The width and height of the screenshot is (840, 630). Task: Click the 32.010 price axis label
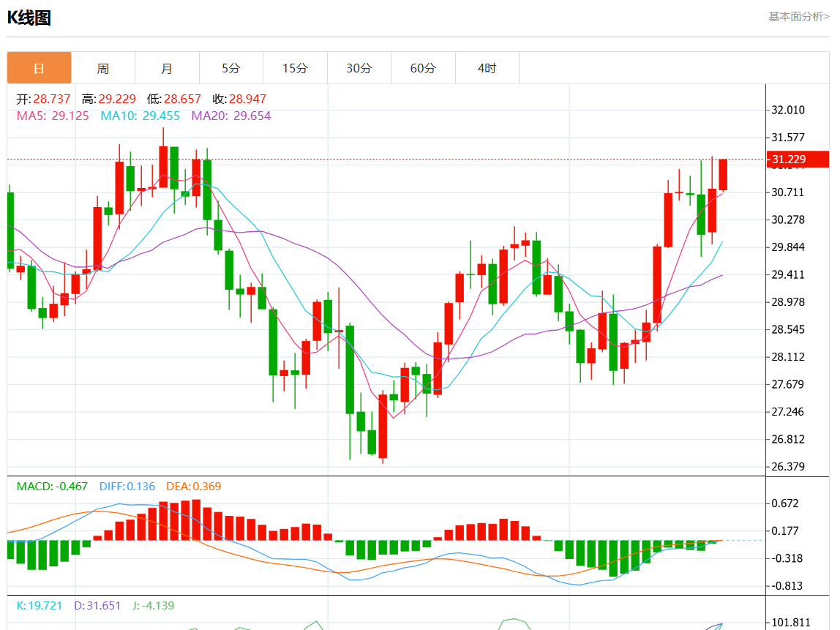[787, 110]
